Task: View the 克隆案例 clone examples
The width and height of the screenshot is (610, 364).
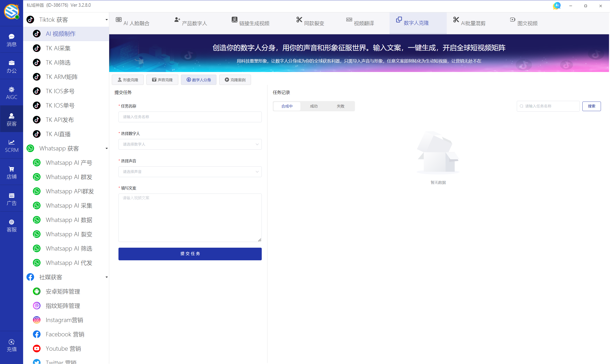Action: click(235, 79)
